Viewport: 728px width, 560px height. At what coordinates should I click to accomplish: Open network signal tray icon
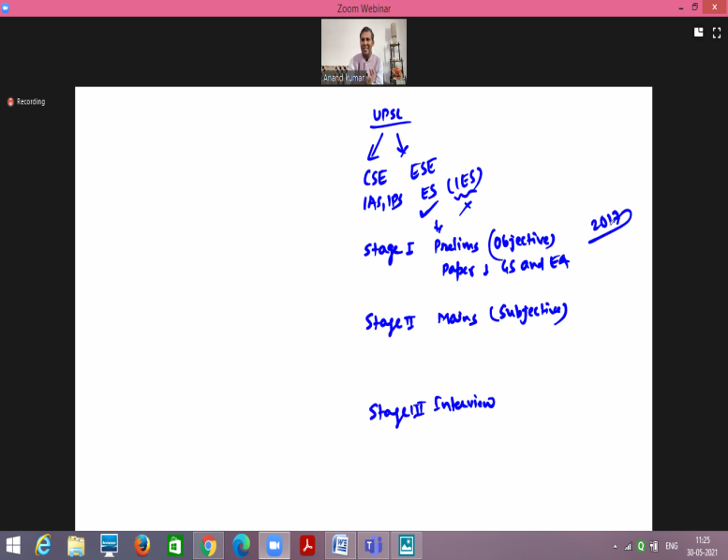[x=628, y=547]
